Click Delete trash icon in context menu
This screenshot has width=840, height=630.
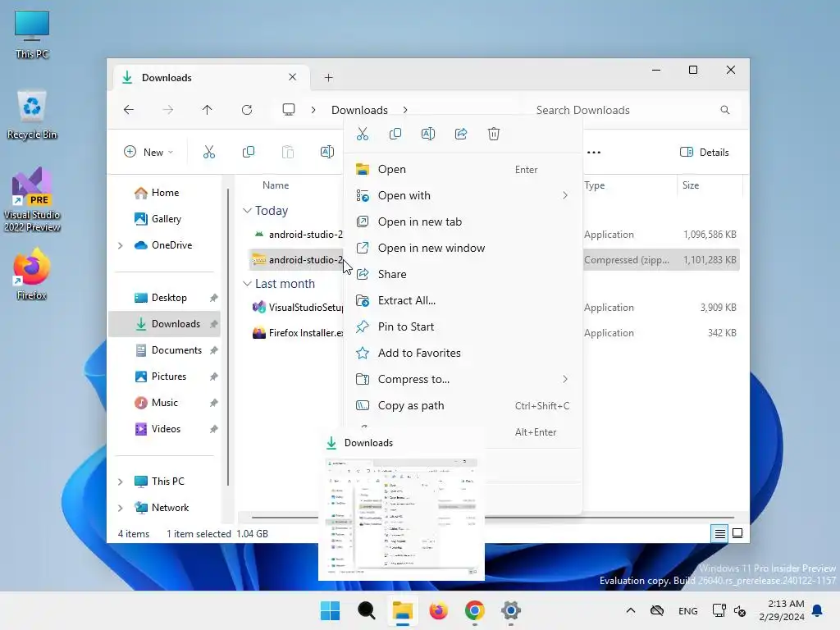tap(494, 134)
